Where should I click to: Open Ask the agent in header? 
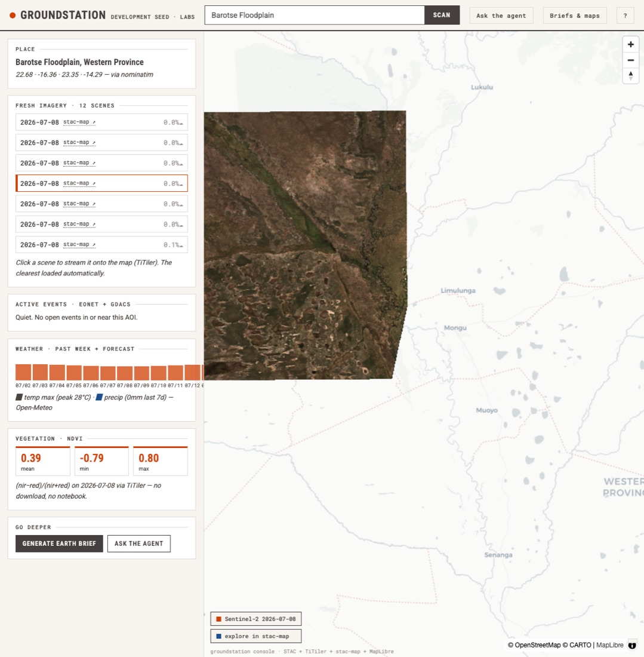pyautogui.click(x=501, y=16)
